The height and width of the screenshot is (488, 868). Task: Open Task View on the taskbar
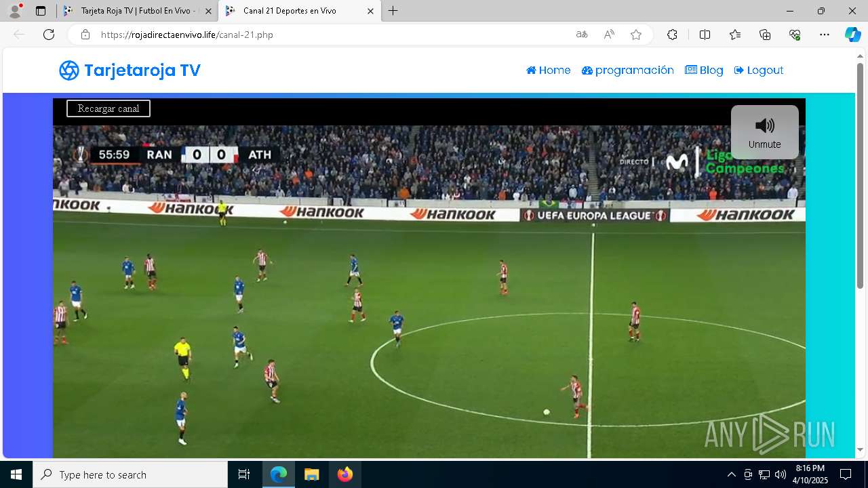coord(244,474)
